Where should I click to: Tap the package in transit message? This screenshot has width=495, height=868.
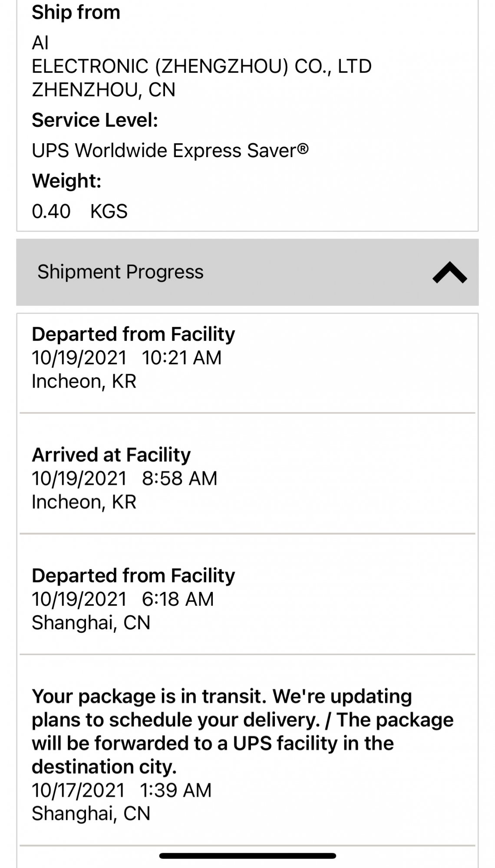point(242,731)
